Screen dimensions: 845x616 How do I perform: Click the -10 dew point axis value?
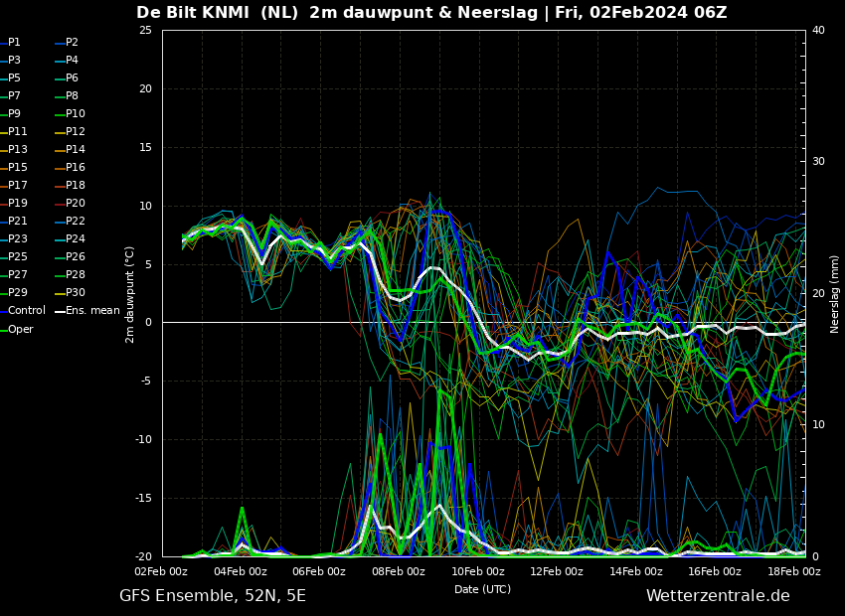pos(144,439)
